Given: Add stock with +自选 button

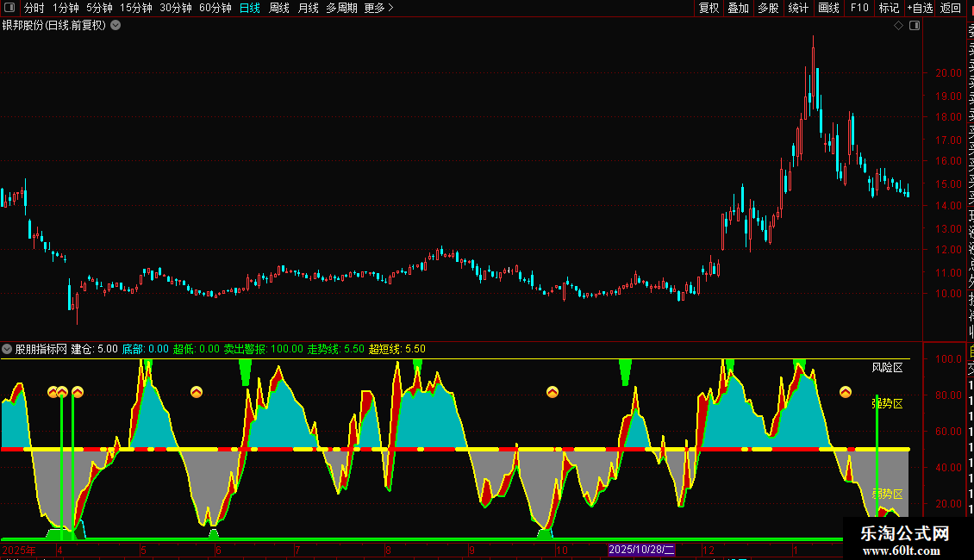Looking at the screenshot, I should pyautogui.click(x=920, y=8).
